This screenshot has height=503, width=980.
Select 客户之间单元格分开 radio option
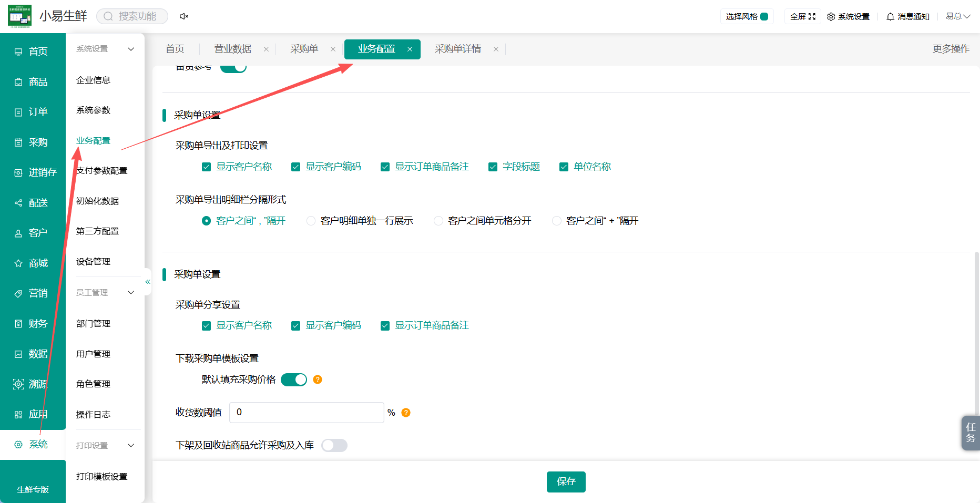pos(438,221)
